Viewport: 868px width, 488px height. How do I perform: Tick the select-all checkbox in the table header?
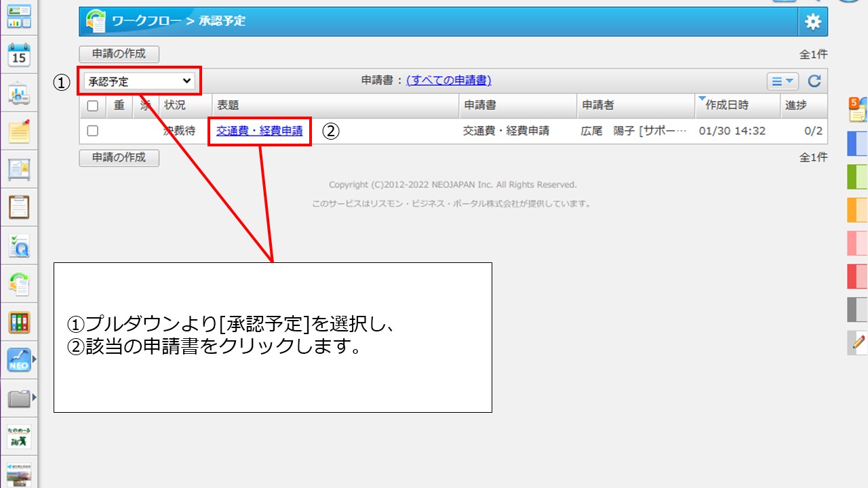[93, 106]
